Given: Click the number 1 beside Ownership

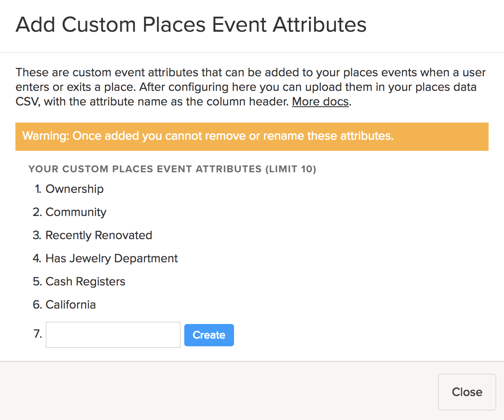Looking at the screenshot, I should point(39,189).
